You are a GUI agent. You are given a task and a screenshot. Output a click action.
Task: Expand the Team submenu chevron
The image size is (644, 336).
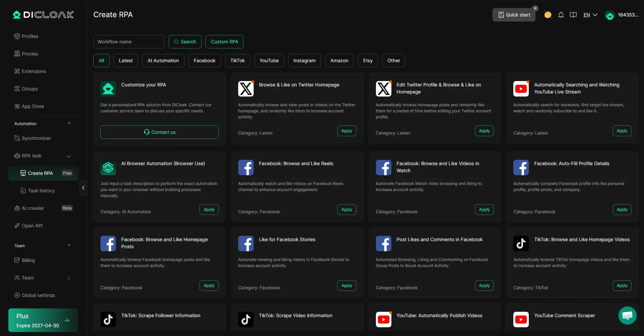tap(69, 278)
